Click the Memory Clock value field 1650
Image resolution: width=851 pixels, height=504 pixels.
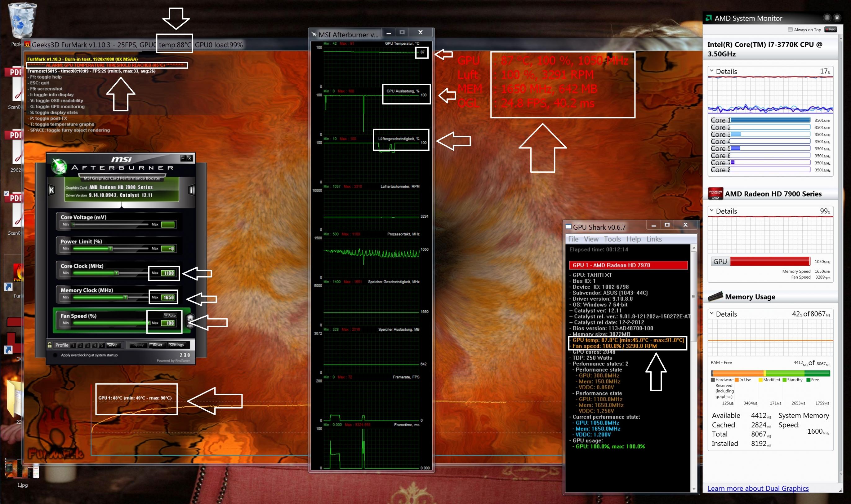[x=168, y=298]
